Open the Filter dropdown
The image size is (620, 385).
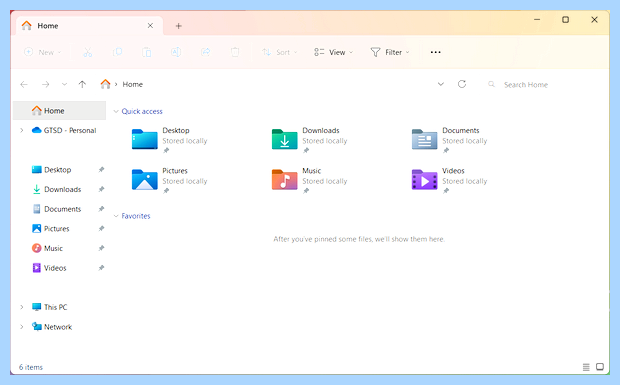click(390, 52)
